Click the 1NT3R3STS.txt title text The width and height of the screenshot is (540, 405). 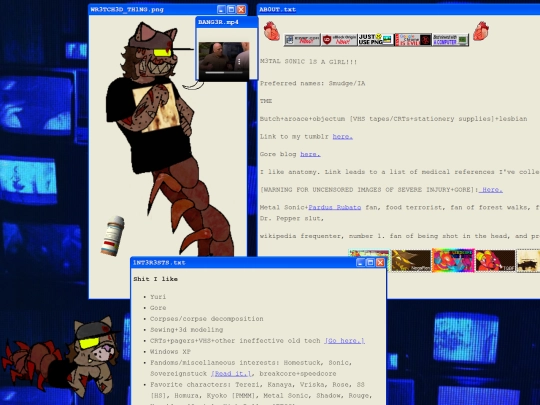[x=159, y=262]
